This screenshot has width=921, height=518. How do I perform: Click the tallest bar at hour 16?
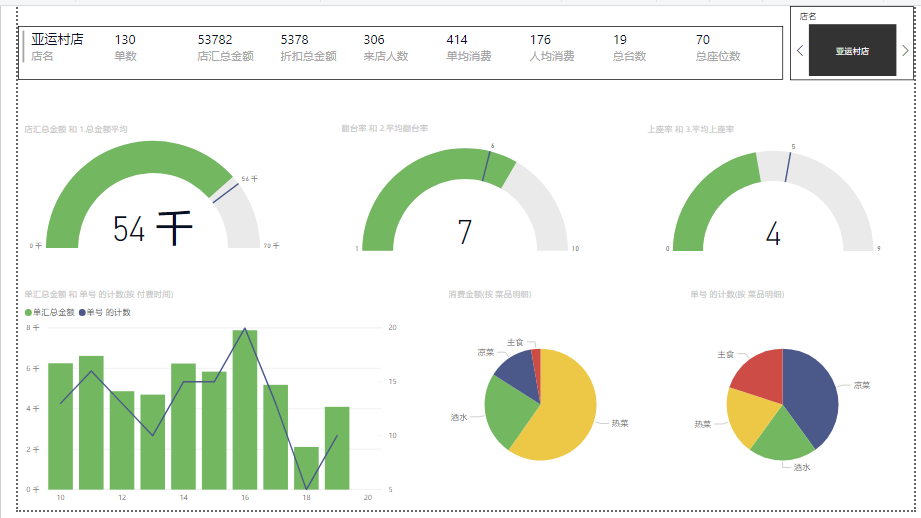click(x=245, y=410)
